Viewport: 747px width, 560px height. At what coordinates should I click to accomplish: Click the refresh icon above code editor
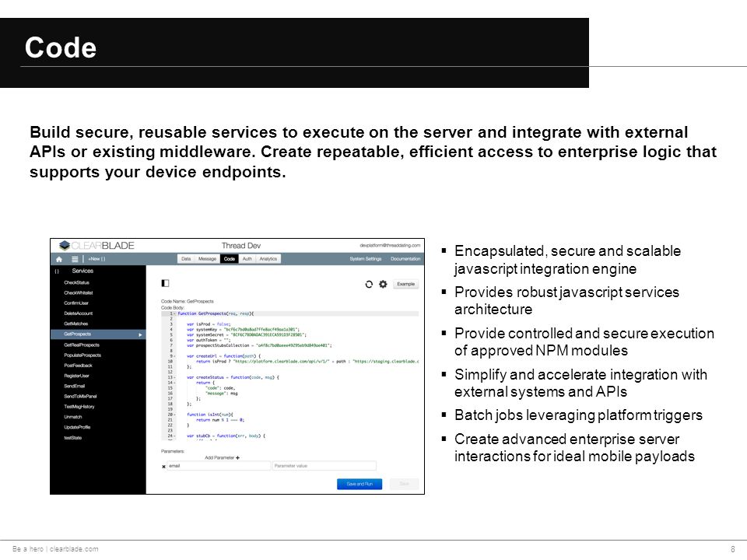coord(369,285)
